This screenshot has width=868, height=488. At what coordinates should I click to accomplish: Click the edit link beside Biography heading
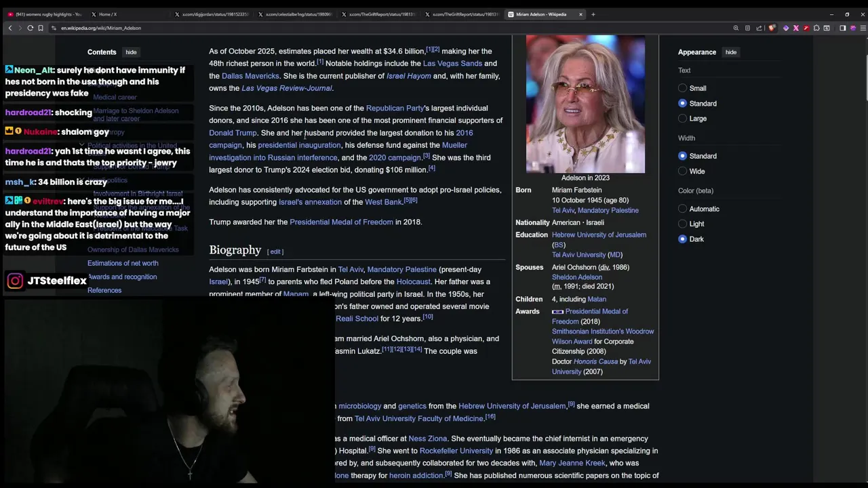click(275, 251)
